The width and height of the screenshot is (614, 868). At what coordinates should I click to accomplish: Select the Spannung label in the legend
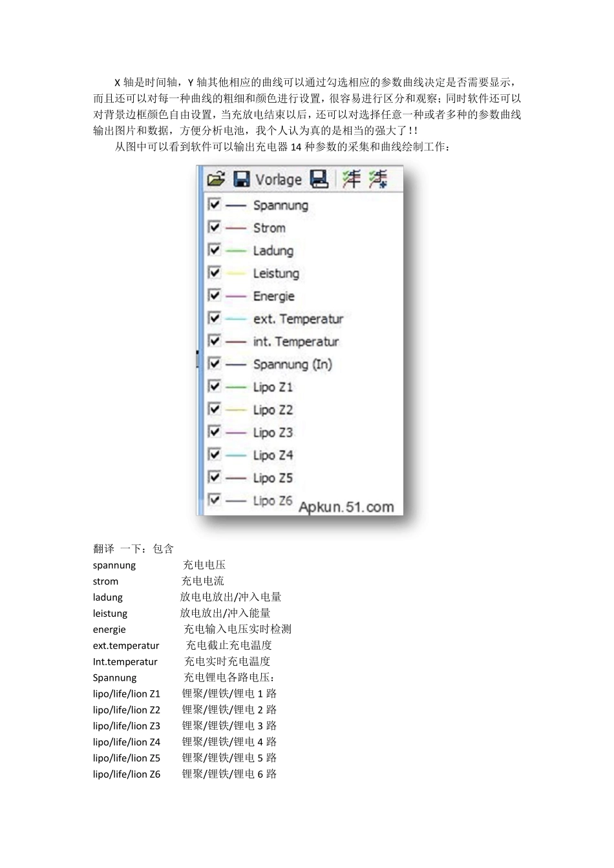point(281,205)
